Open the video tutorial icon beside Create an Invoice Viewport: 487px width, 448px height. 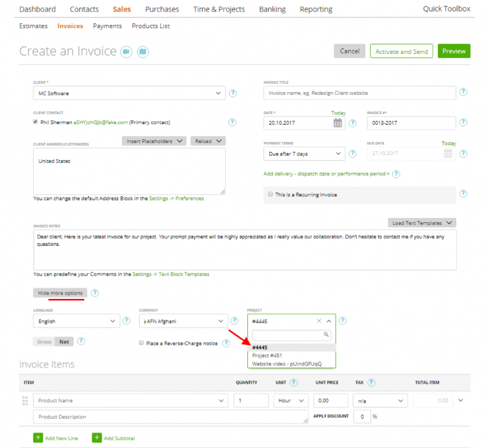point(126,51)
